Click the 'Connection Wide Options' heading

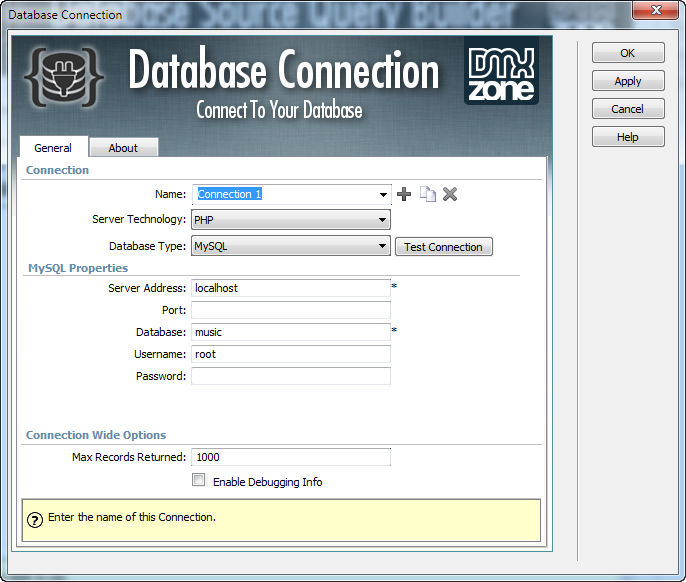coord(96,435)
